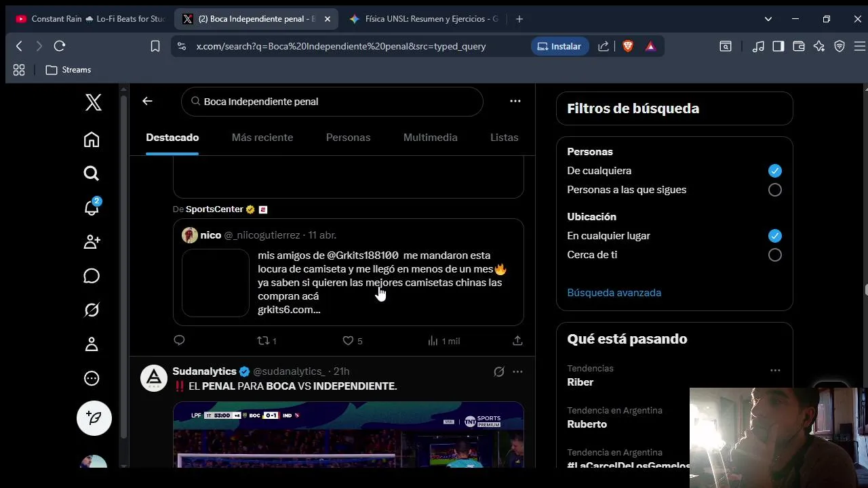
Task: Switch to the Personas tab
Action: click(x=348, y=138)
